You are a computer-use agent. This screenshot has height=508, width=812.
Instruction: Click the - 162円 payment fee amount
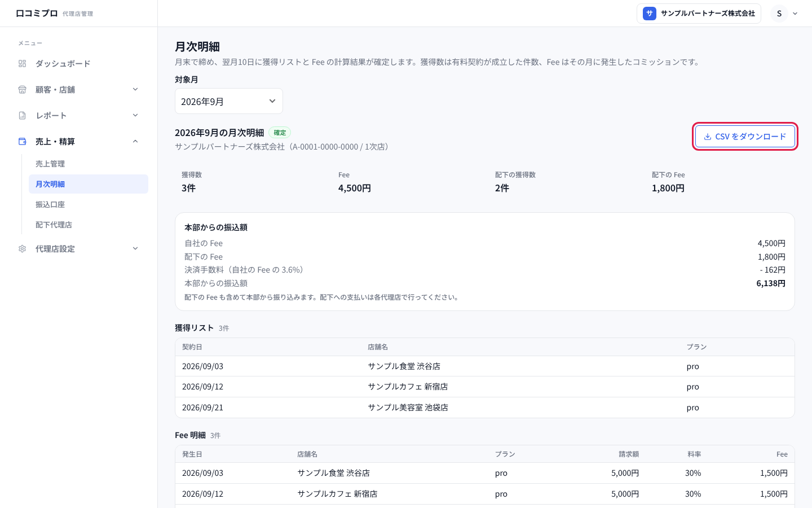(773, 270)
